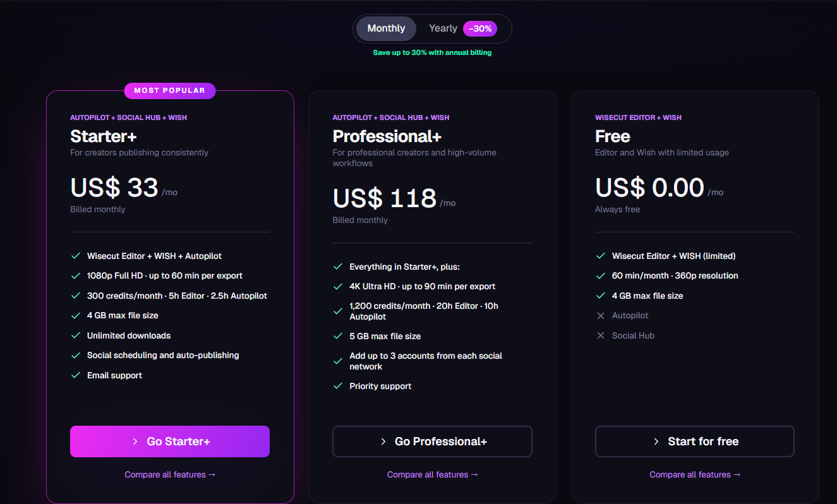Click checkmark beside 60 min/month · 360p resolution

tap(601, 275)
